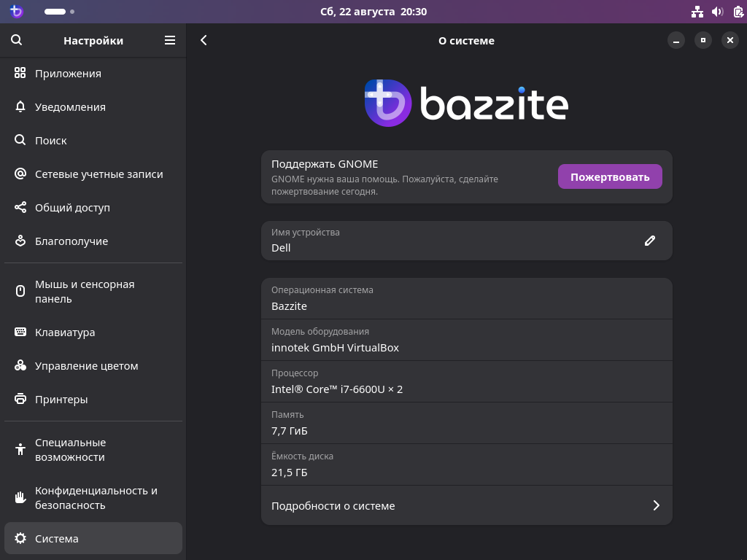
Task: Expand Подробности о системе chevron
Action: (x=656, y=505)
